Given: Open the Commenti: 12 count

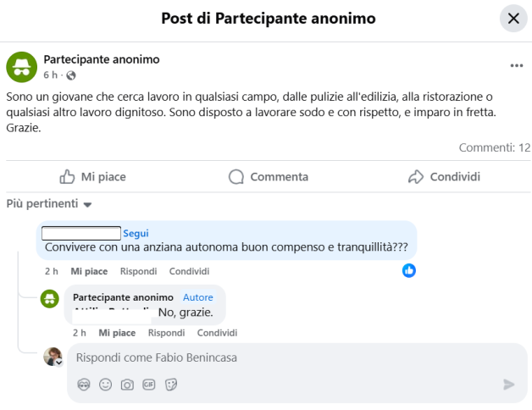Looking at the screenshot, I should click(494, 147).
